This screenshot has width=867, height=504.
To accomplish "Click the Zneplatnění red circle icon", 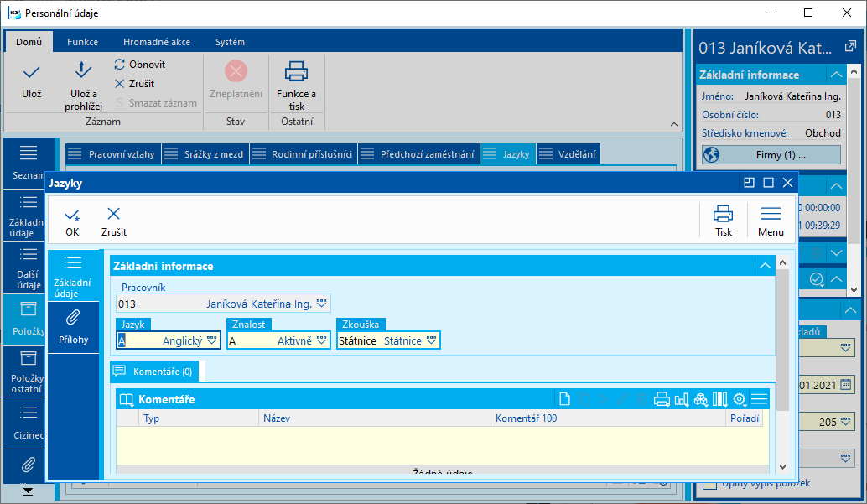I will click(x=236, y=70).
